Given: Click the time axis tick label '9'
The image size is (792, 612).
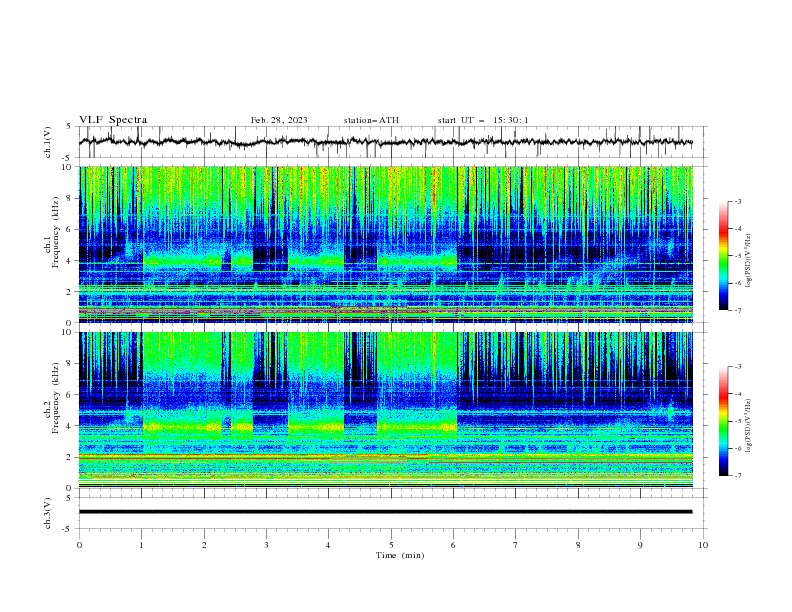Looking at the screenshot, I should pos(640,545).
